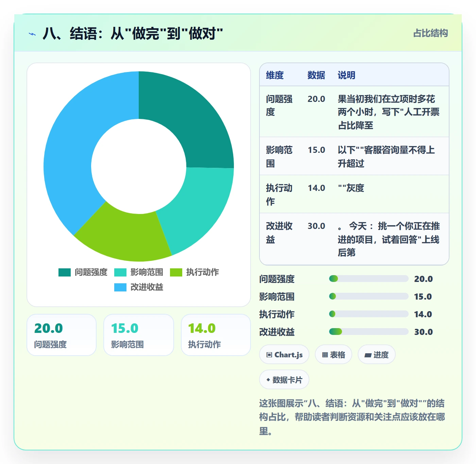Click the 数据 column header

click(x=316, y=75)
